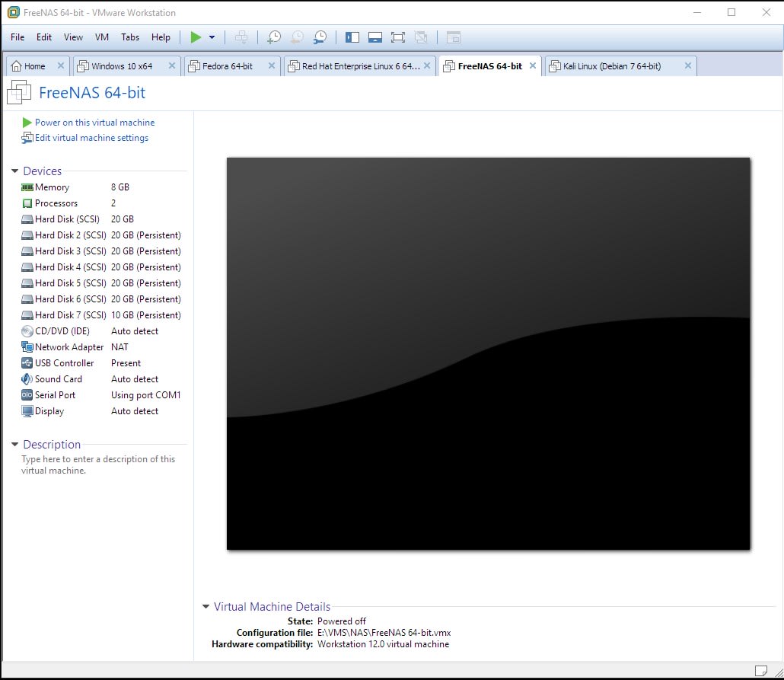Click the Sound Card device icon
784x680 pixels.
(27, 378)
